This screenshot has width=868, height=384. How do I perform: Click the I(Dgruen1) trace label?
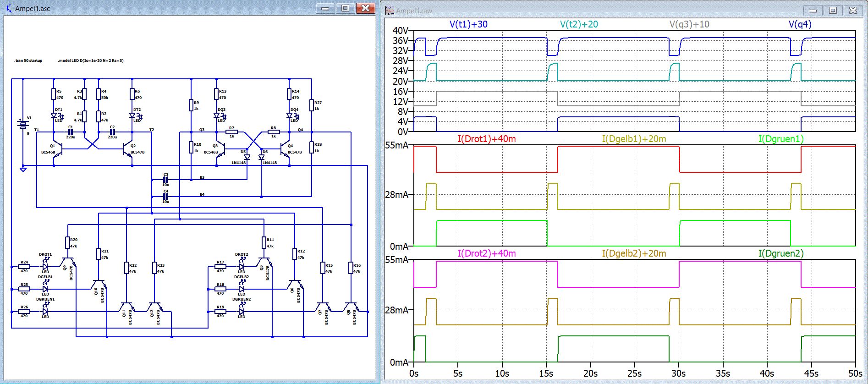[x=781, y=139]
